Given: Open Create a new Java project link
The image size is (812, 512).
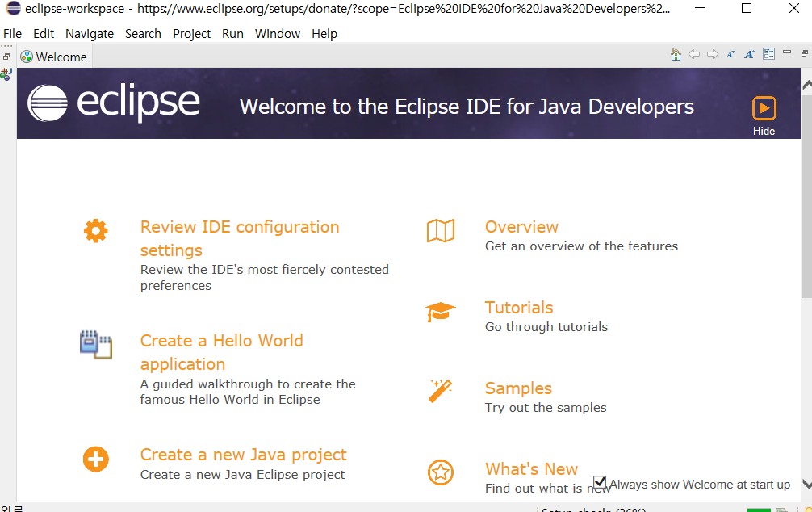Looking at the screenshot, I should 244,455.
